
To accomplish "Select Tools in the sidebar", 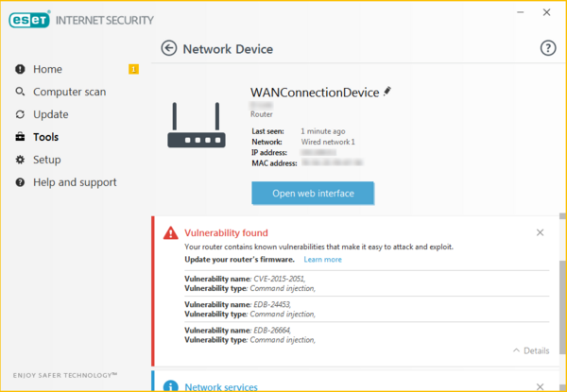I will click(45, 137).
